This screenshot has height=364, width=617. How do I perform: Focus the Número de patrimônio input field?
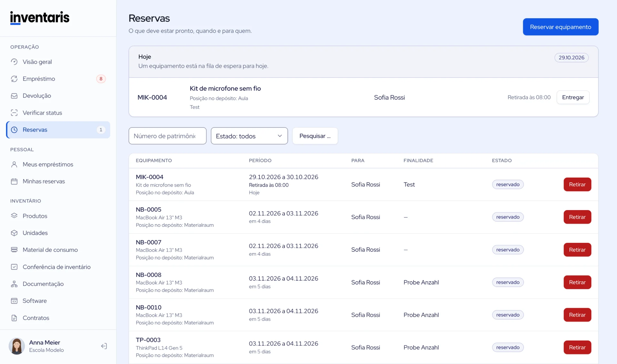[167, 136]
